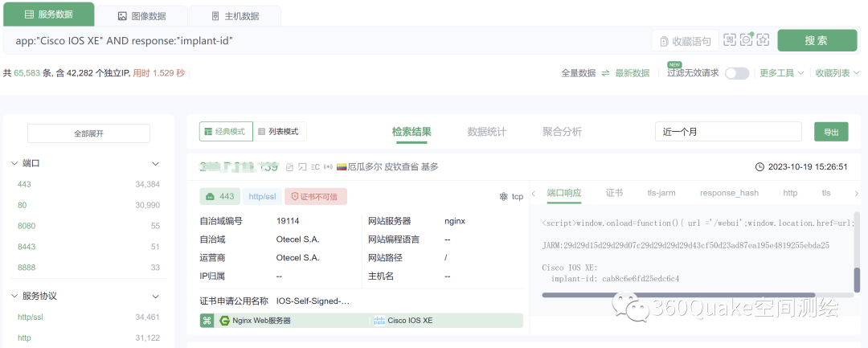Click the blurred IP address link
Viewport: 868px width, 348px height.
[x=239, y=166]
